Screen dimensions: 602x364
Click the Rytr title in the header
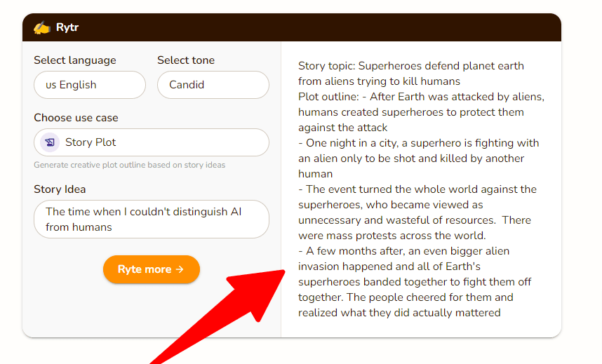coord(67,28)
